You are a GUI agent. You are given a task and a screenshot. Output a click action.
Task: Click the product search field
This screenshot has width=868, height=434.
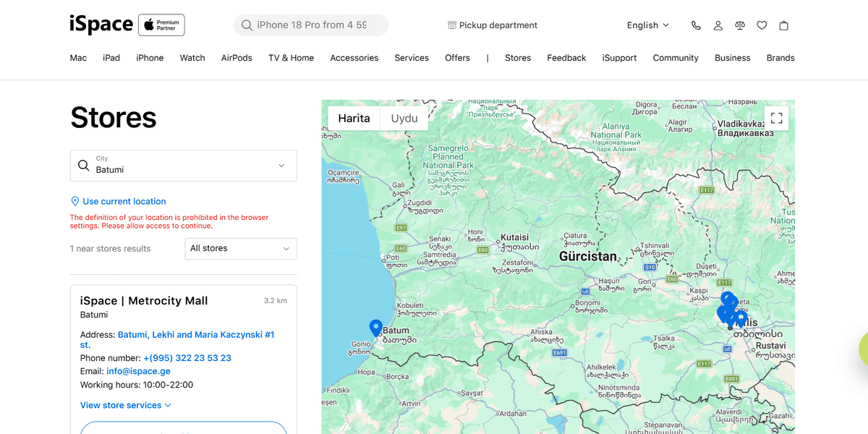click(x=311, y=25)
